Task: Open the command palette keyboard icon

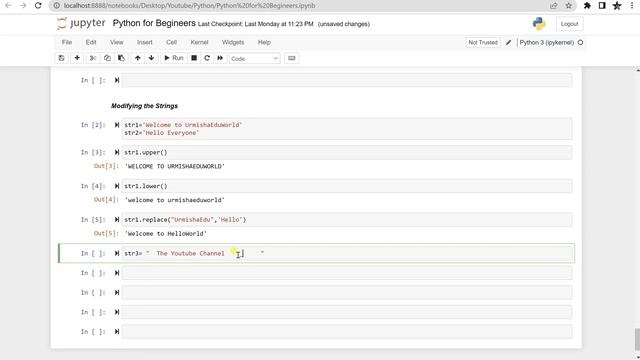Action: pyautogui.click(x=291, y=58)
